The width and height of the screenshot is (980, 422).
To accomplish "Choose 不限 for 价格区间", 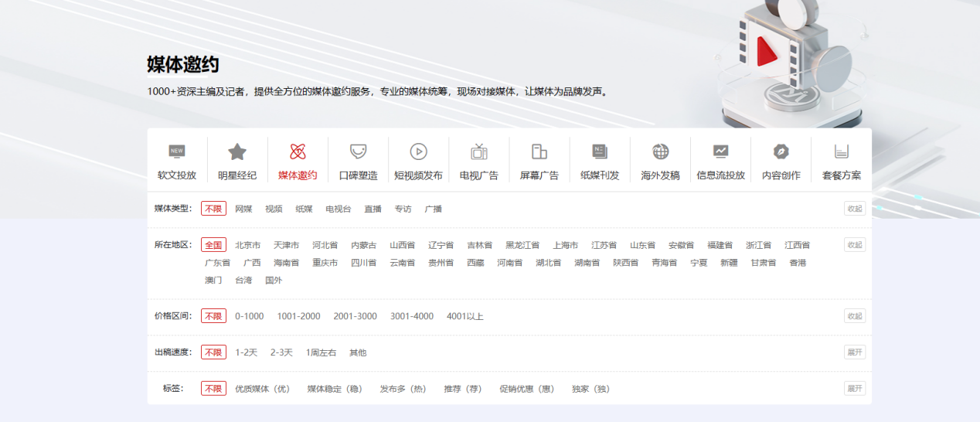I will (x=213, y=316).
